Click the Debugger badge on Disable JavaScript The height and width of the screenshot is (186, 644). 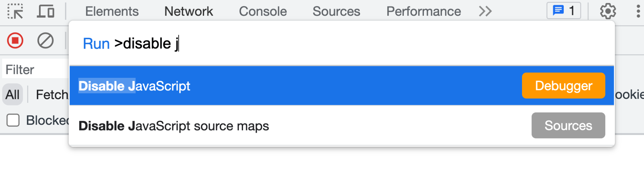[x=563, y=85]
